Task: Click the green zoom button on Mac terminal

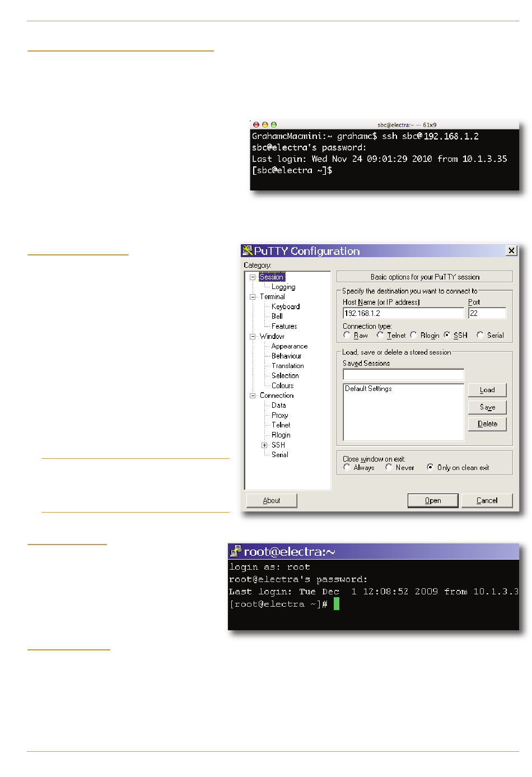Action: [274, 125]
